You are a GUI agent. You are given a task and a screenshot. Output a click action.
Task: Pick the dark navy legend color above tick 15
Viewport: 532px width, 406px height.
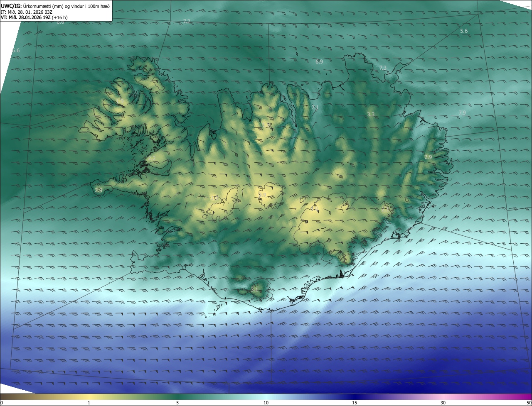click(355, 396)
